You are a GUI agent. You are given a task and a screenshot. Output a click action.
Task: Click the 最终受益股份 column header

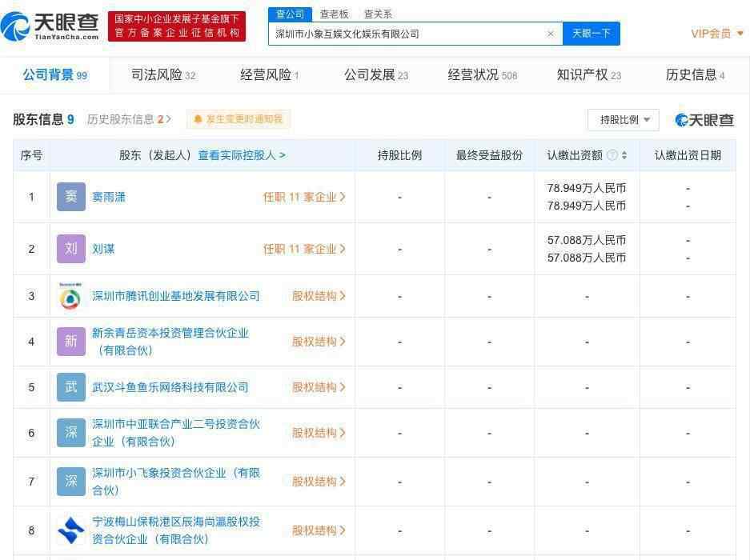[x=489, y=155]
